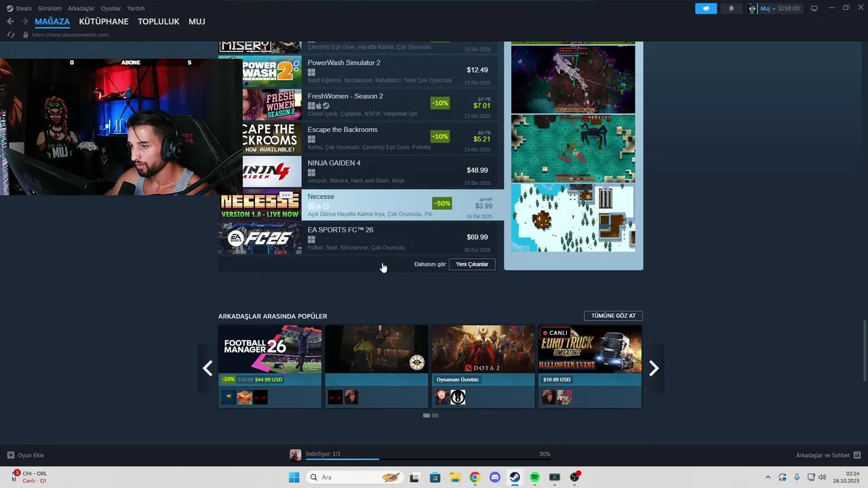The width and height of the screenshot is (868, 488).
Task: Open the Arkadaşlar menu
Action: [x=81, y=8]
